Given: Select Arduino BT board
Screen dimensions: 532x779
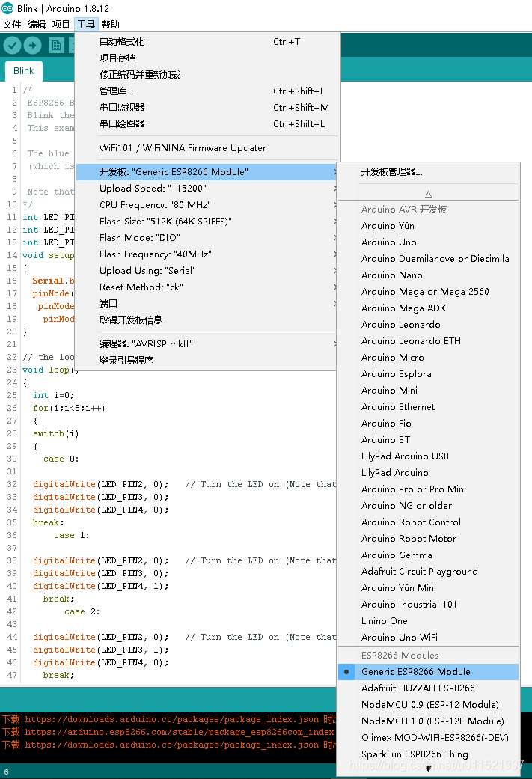Looking at the screenshot, I should pos(428,439).
